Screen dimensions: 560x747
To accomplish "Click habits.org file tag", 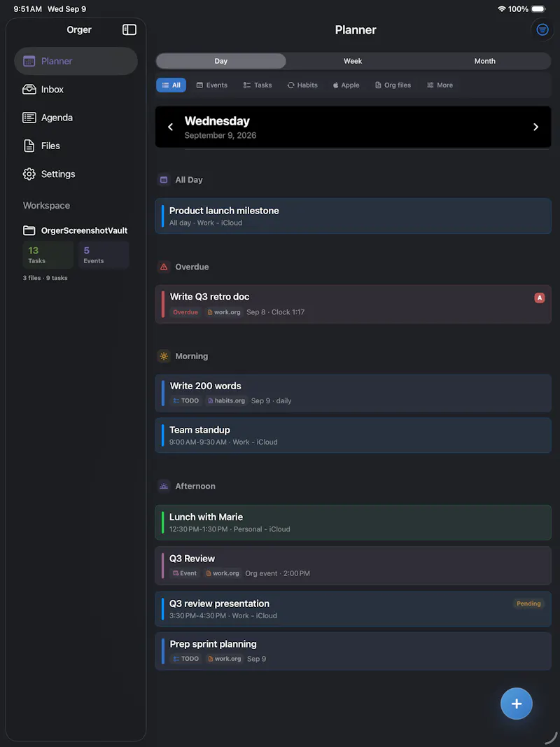I will coord(227,400).
